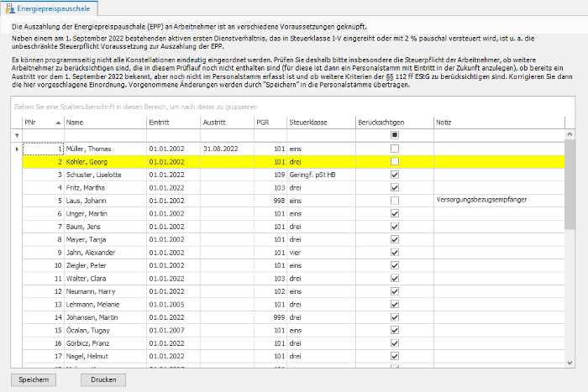Uncheck Berücksichtigen for Schuster, Liselotte
This screenshot has width=588, height=392.
coord(395,175)
